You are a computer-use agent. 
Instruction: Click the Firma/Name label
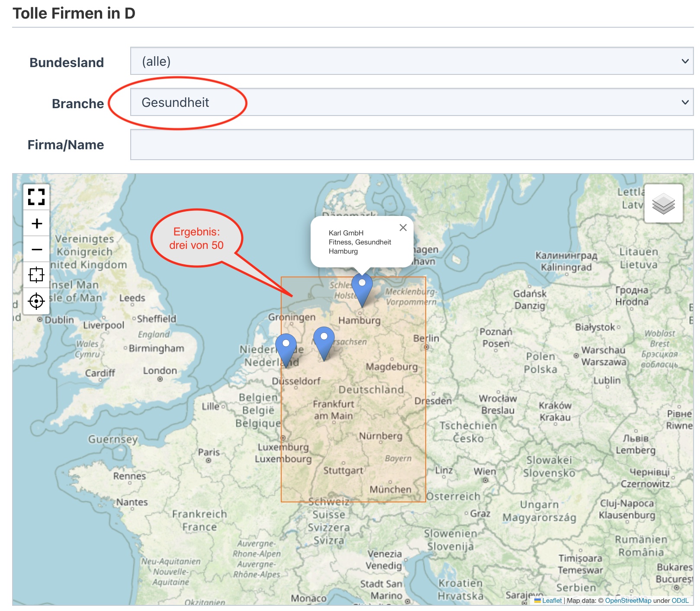pos(66,145)
